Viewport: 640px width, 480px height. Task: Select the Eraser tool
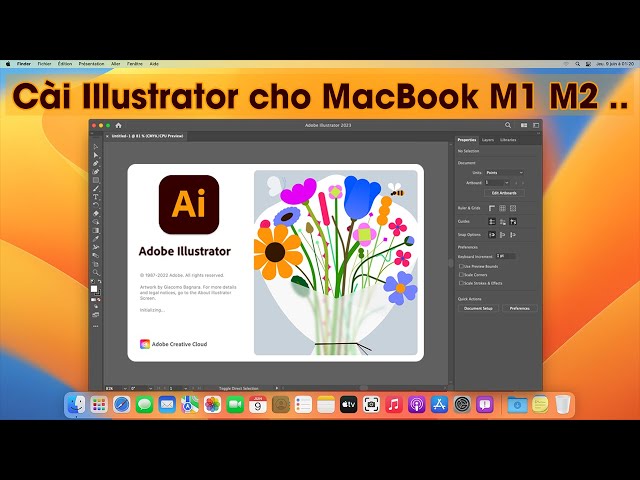tap(96, 213)
